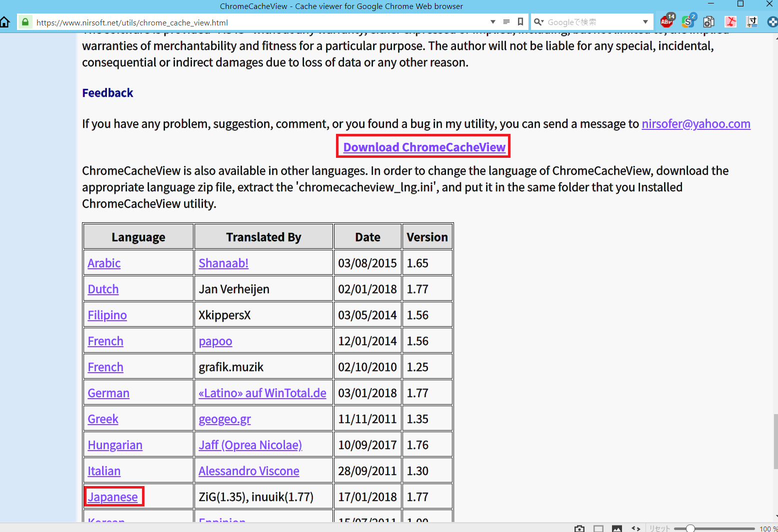
Task: Download the Greek language file
Action: [x=103, y=419]
